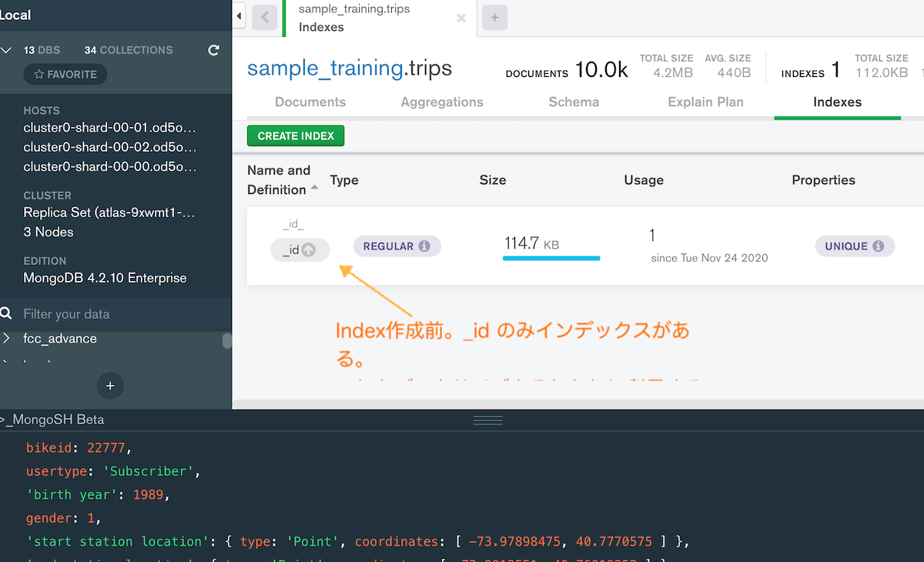The image size is (924, 562).
Task: Show info for the UNIQUE property
Action: point(879,246)
